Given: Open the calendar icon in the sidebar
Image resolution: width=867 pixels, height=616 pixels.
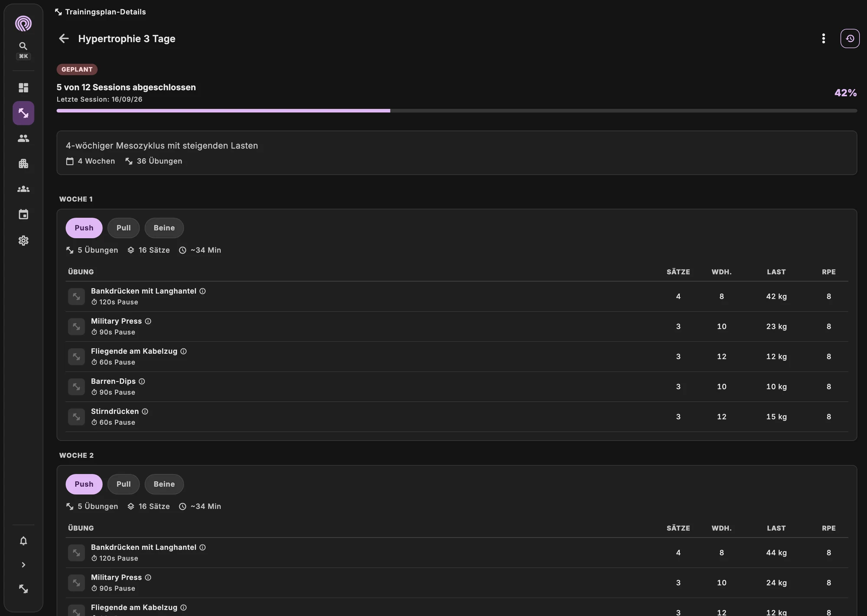Looking at the screenshot, I should click(23, 214).
